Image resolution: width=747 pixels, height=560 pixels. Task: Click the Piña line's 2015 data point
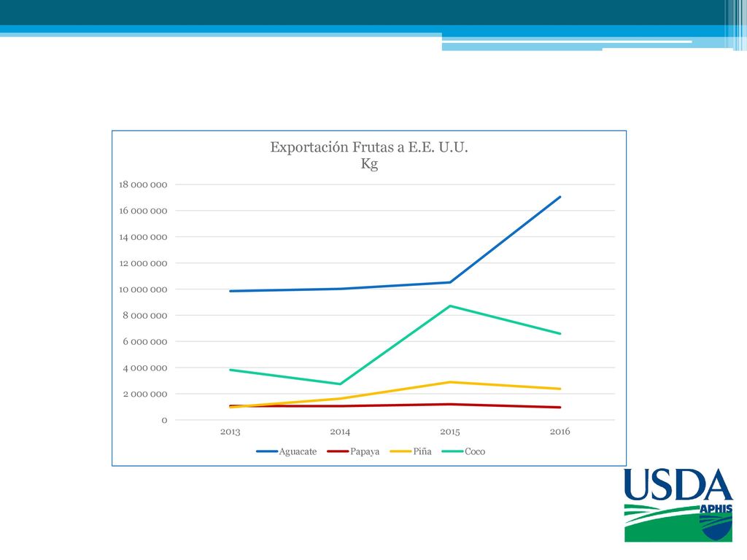pyautogui.click(x=450, y=382)
